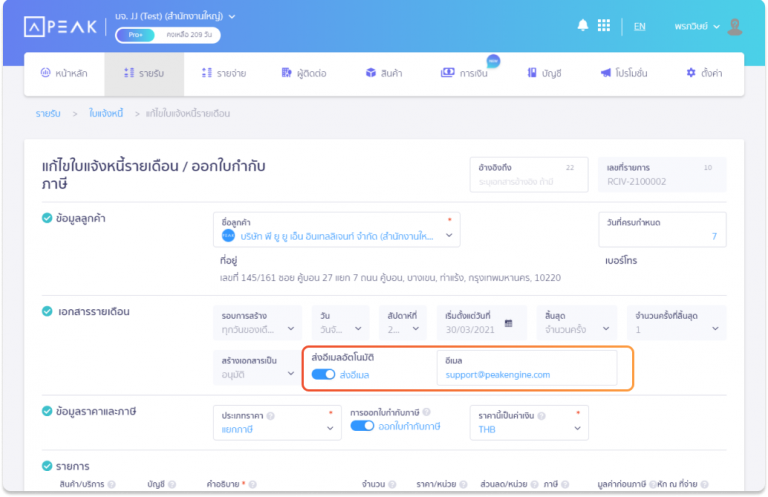
Task: Click the Pro+ plan badge
Action: [136, 35]
